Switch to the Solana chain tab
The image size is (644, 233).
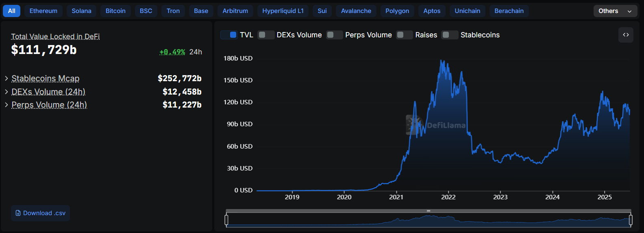tap(81, 11)
